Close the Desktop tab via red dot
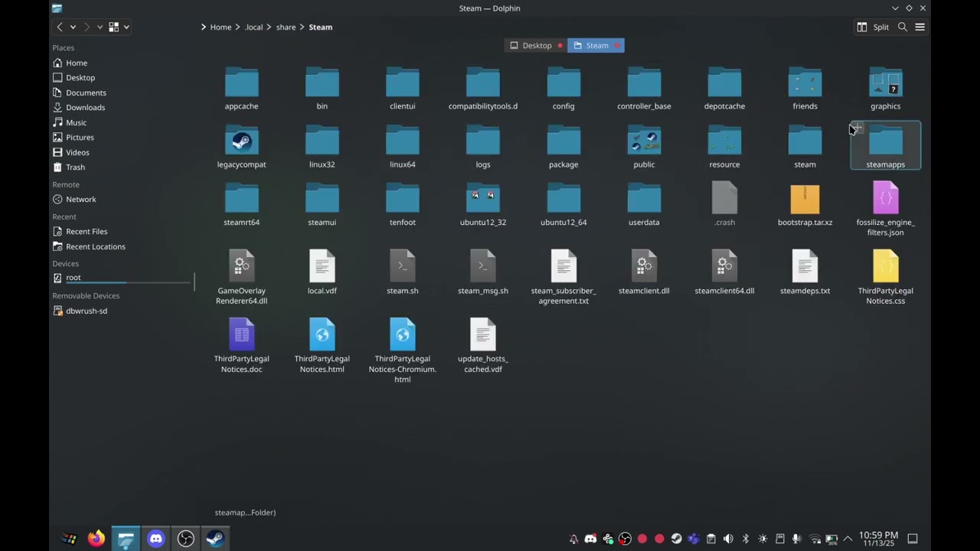Image resolution: width=980 pixels, height=551 pixels. 560,45
